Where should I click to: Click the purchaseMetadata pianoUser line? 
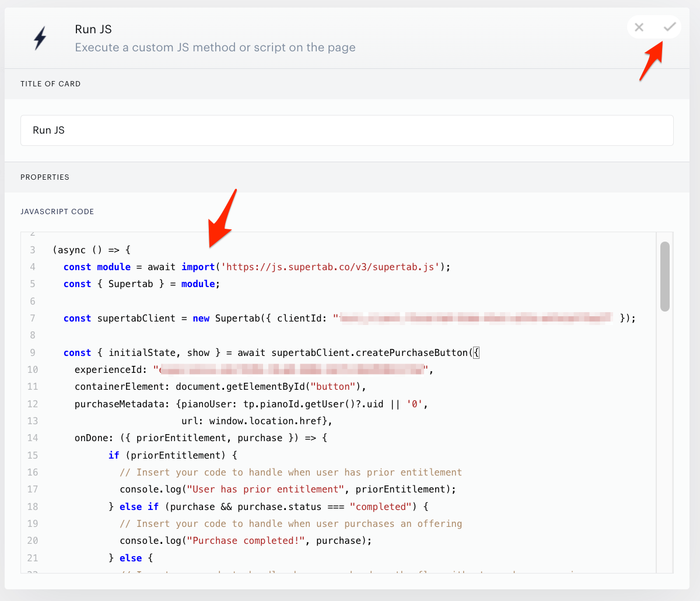click(x=251, y=404)
